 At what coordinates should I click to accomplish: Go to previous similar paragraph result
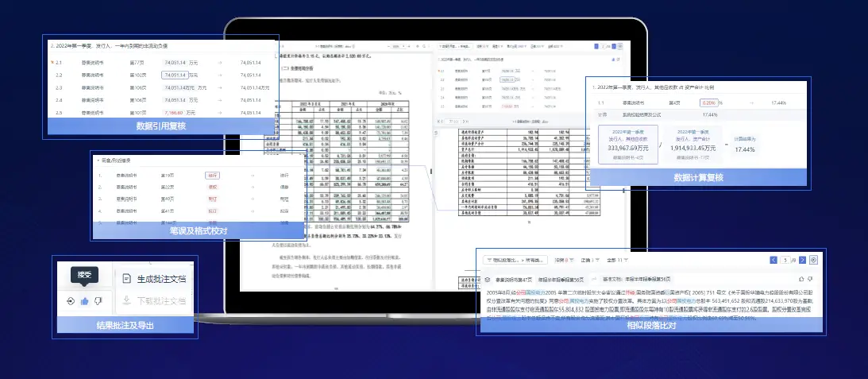click(x=774, y=260)
